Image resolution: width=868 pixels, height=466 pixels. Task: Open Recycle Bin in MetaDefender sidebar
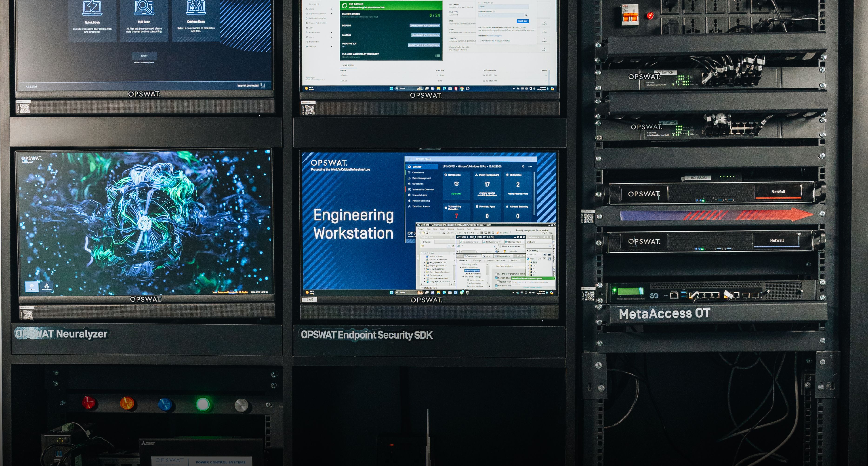pyautogui.click(x=312, y=42)
